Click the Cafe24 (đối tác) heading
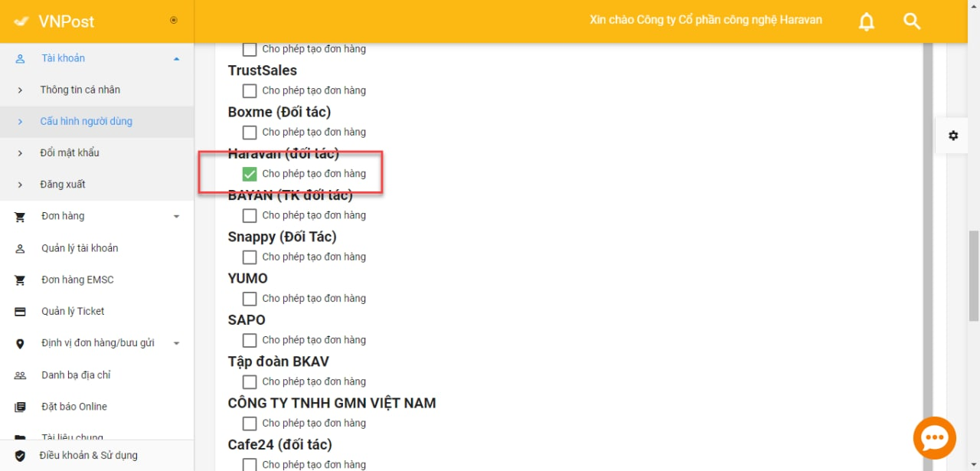 pyautogui.click(x=280, y=445)
